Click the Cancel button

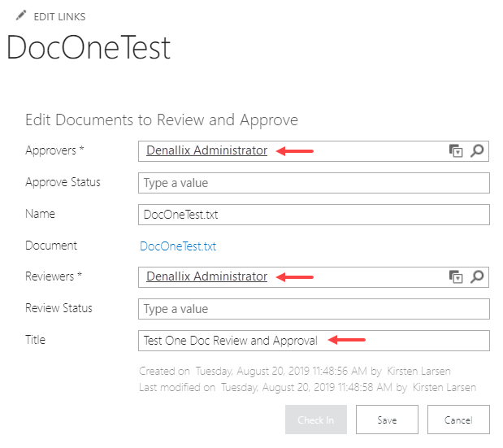[x=458, y=420]
